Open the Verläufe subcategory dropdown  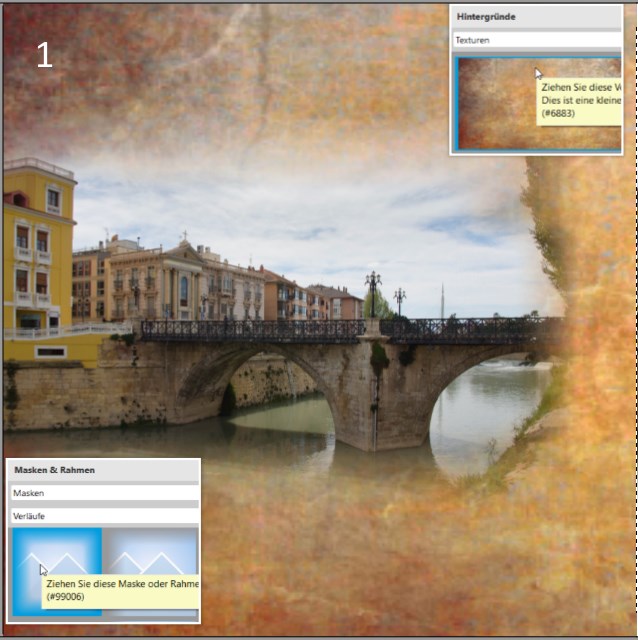pos(104,516)
